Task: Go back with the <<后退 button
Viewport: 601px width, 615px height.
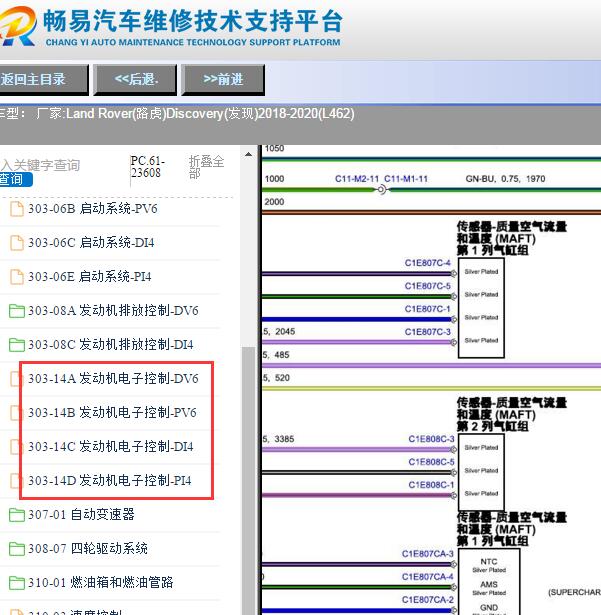Action: pyautogui.click(x=136, y=80)
